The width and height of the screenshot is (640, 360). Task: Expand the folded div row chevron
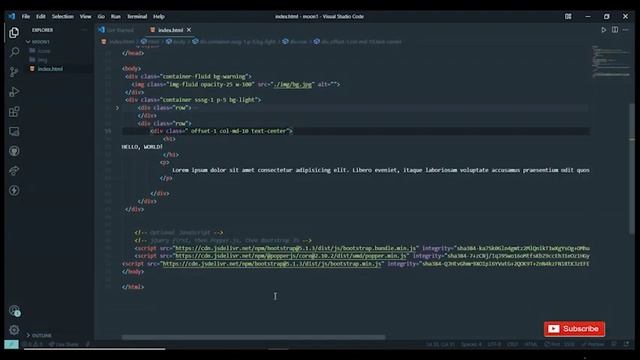pyautogui.click(x=117, y=108)
